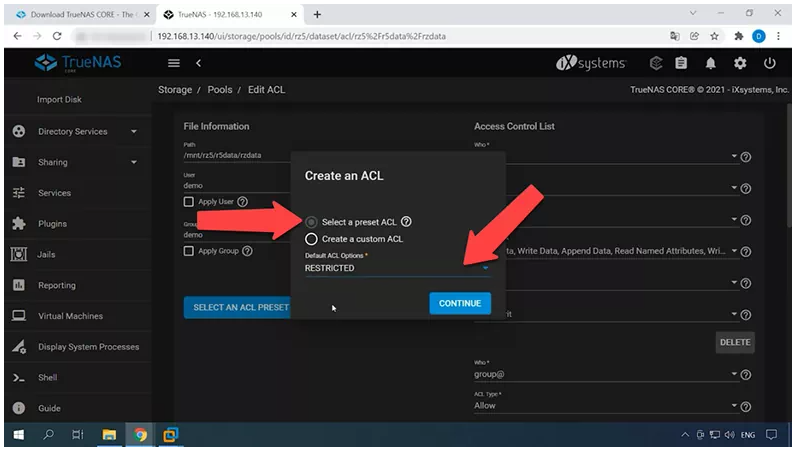
Task: Open the Task Manager clipboard icon
Action: point(681,63)
